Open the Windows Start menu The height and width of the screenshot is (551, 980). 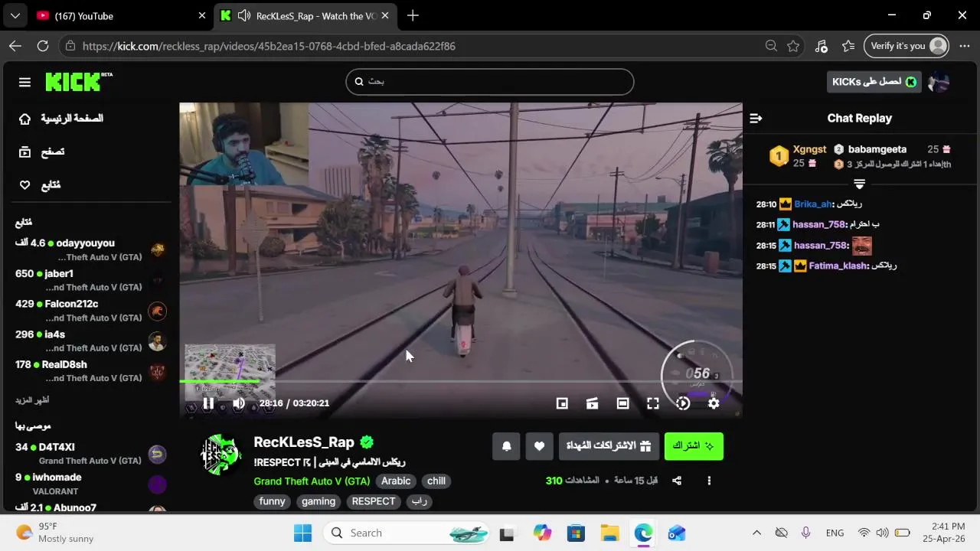[302, 533]
